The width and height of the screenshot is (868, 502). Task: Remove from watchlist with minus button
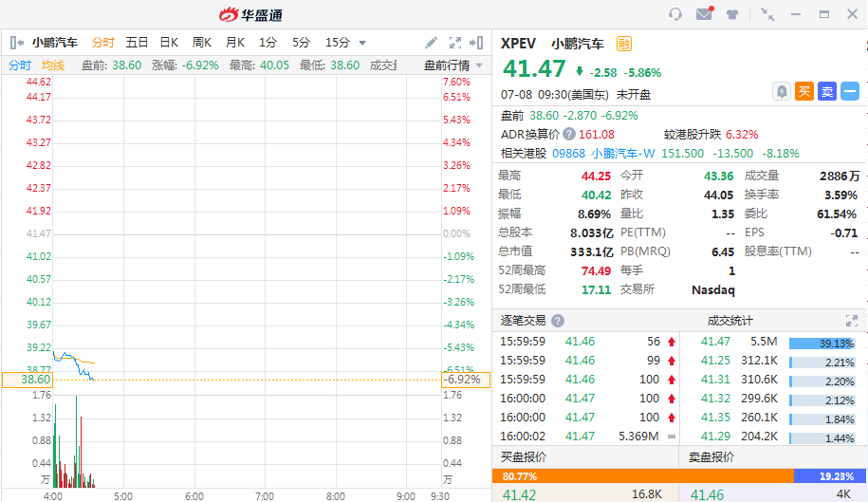tap(850, 91)
